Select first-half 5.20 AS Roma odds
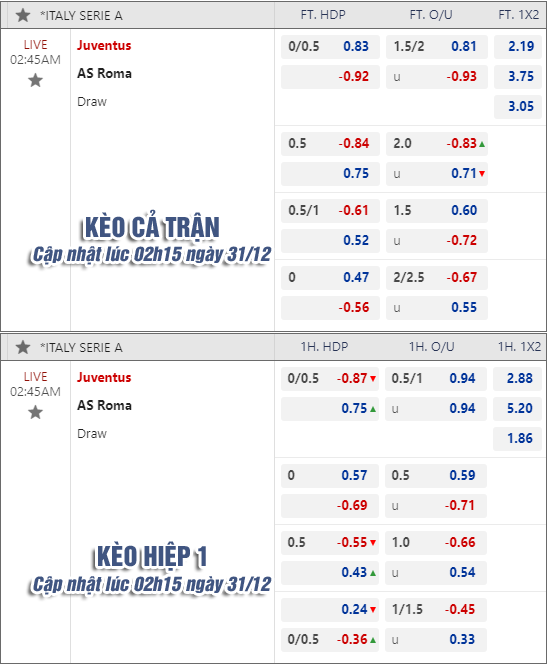 coord(517,409)
